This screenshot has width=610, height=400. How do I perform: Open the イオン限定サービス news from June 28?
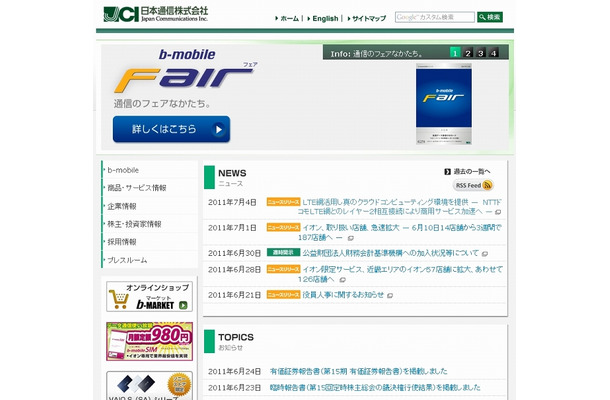[401, 274]
